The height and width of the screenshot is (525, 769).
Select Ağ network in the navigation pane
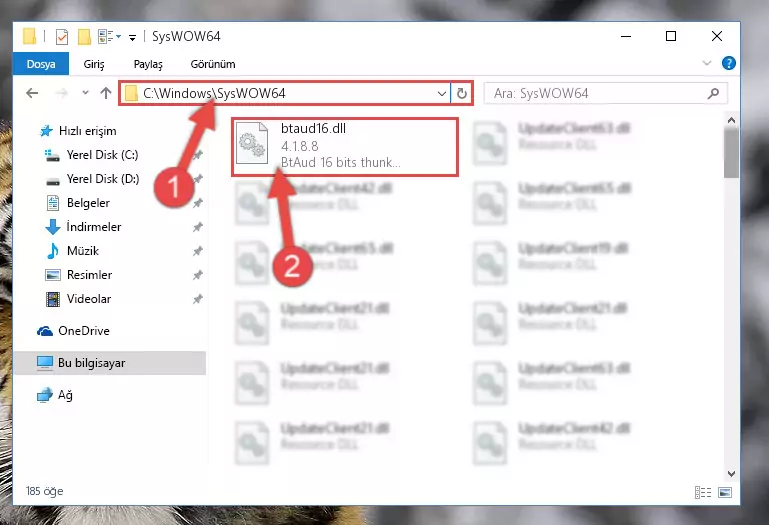point(54,395)
